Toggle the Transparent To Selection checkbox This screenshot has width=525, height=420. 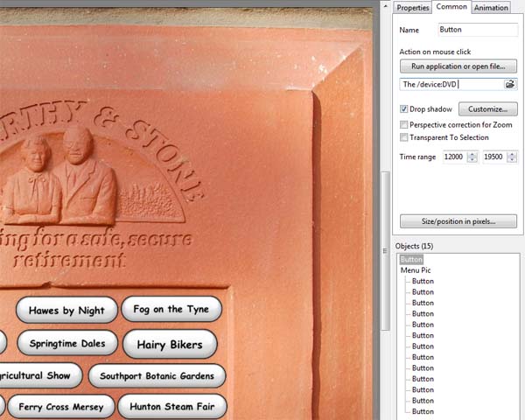[x=404, y=137]
